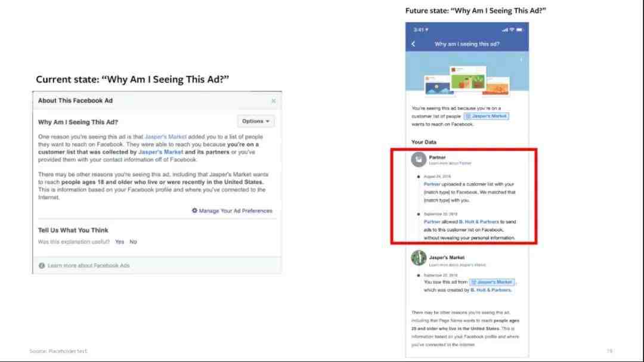Tap the 'Why am I seeing this ad?' header title
This screenshot has width=644, height=362.
pyautogui.click(x=467, y=44)
